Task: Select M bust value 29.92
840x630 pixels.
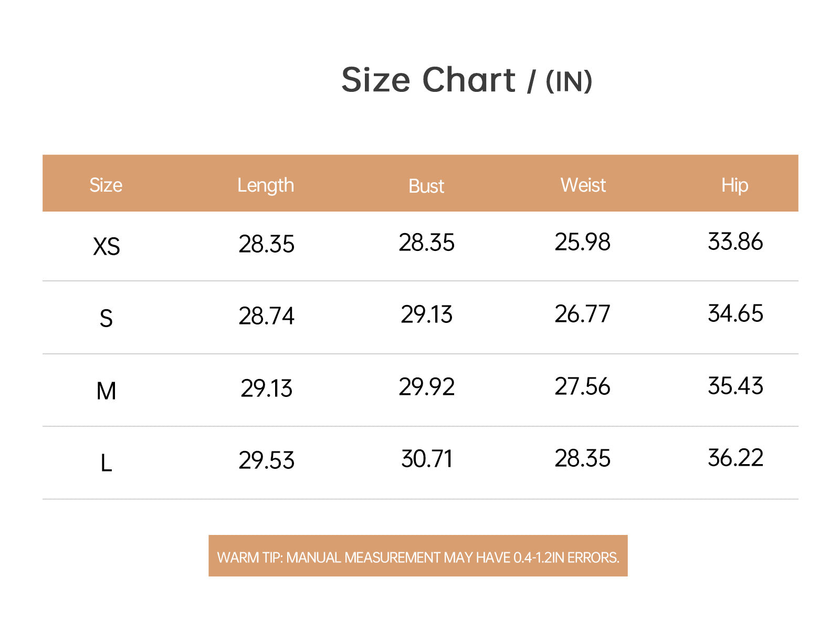Action: (x=426, y=387)
